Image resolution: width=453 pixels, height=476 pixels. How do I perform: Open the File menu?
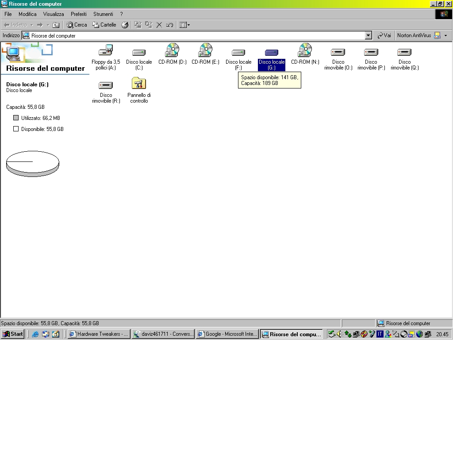coord(8,14)
